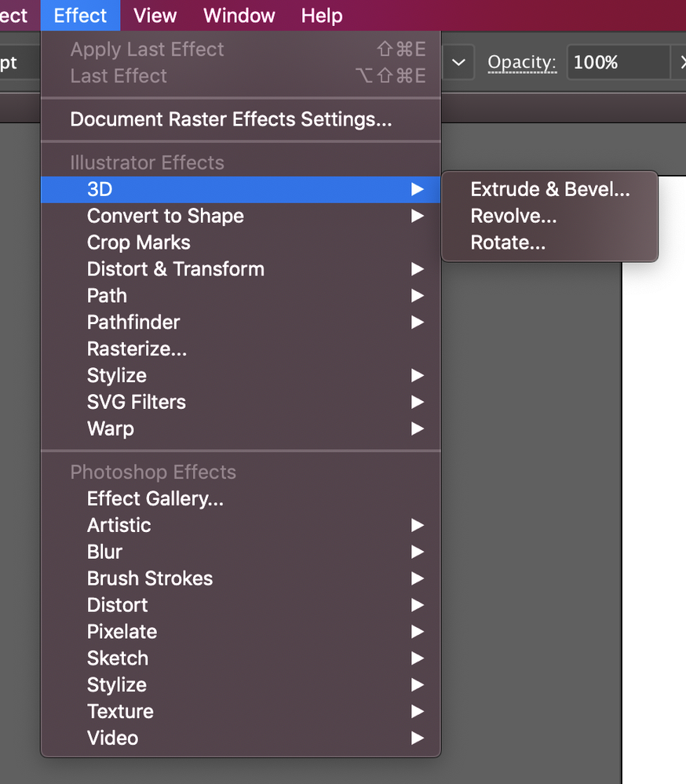Expand the Pathfinder submenu
Image resolution: width=686 pixels, height=784 pixels.
tap(133, 323)
